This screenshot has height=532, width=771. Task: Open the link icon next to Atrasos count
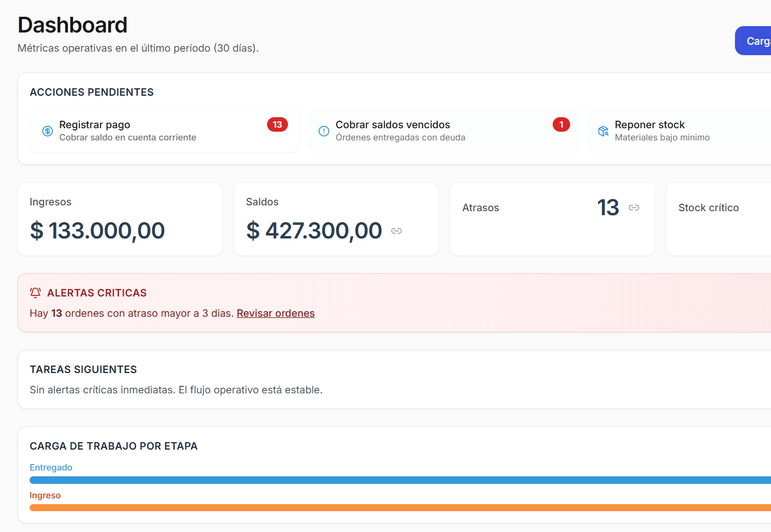tap(634, 208)
